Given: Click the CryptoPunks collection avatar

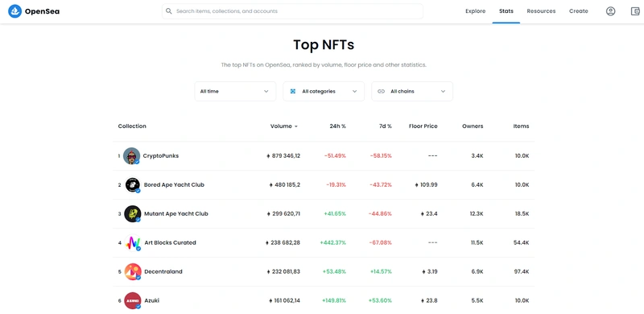Looking at the screenshot, I should (x=131, y=156).
